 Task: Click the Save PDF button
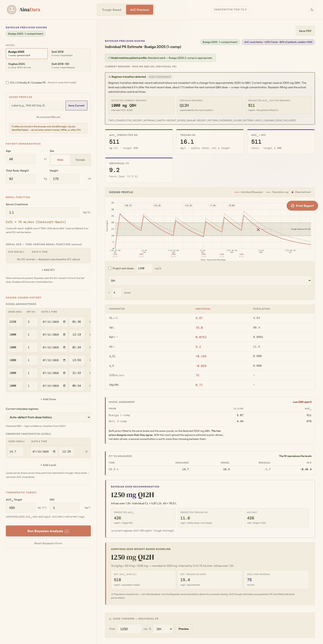305,31
